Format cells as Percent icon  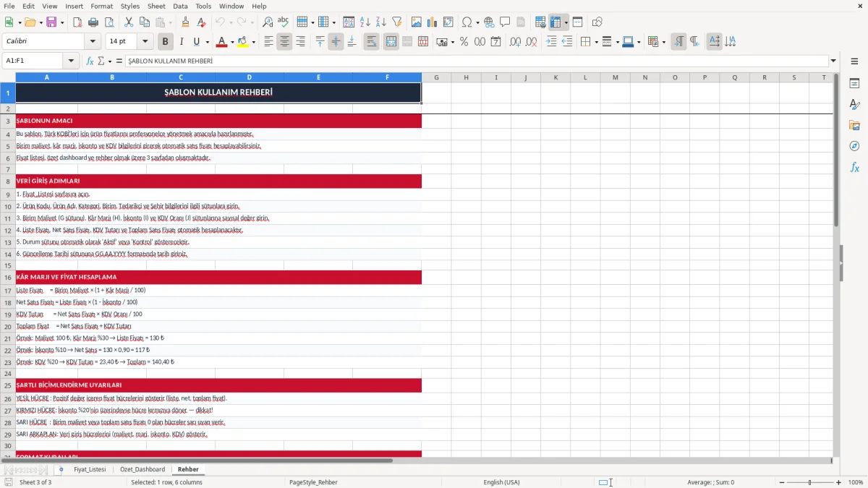(464, 42)
